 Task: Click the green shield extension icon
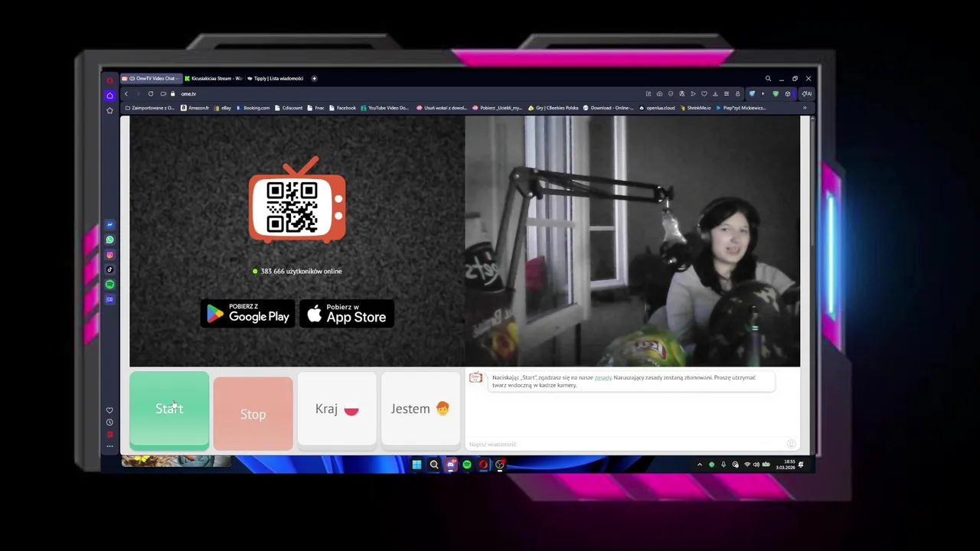pos(776,93)
